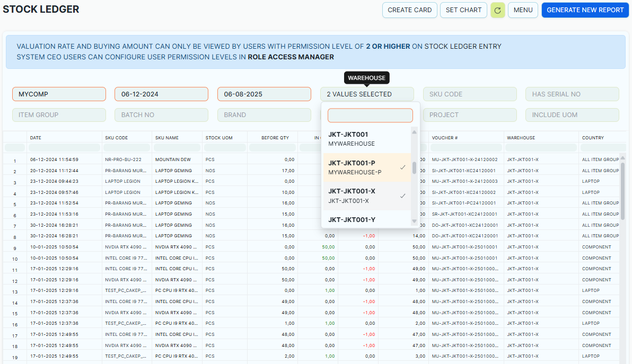The width and height of the screenshot is (632, 364).
Task: Click voucher SR-JKT-JKT001-XC24120001
Action: point(464,214)
